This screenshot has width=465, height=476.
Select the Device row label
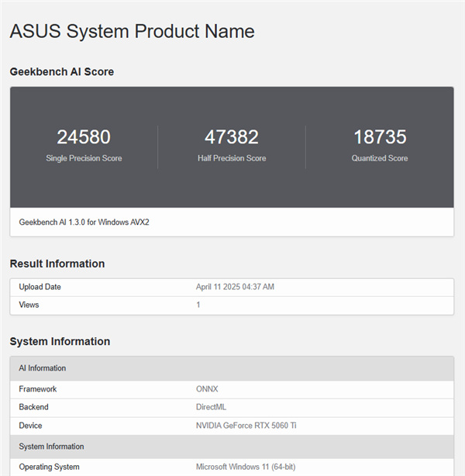point(31,426)
